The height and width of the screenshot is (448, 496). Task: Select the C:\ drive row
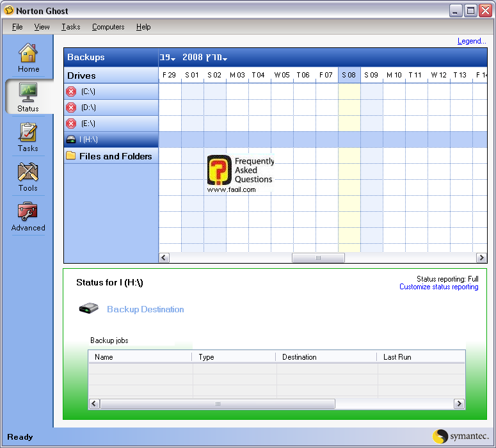point(111,92)
